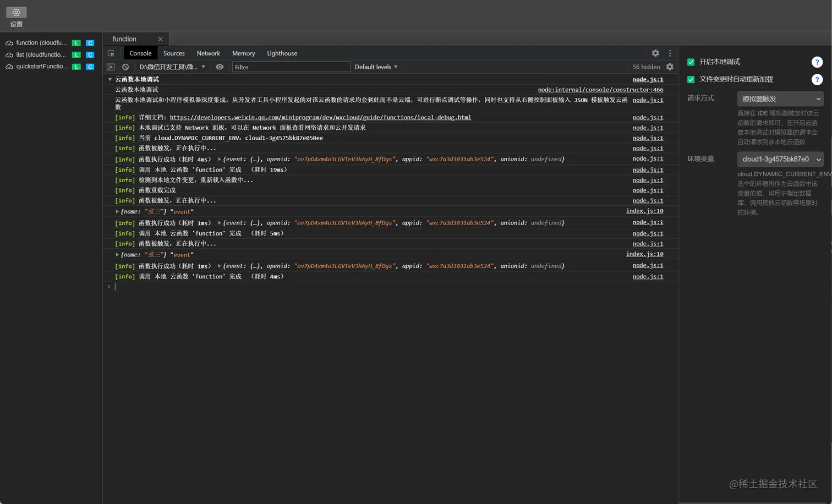Toggle the live expression eye icon
The width and height of the screenshot is (832, 504).
coord(220,67)
